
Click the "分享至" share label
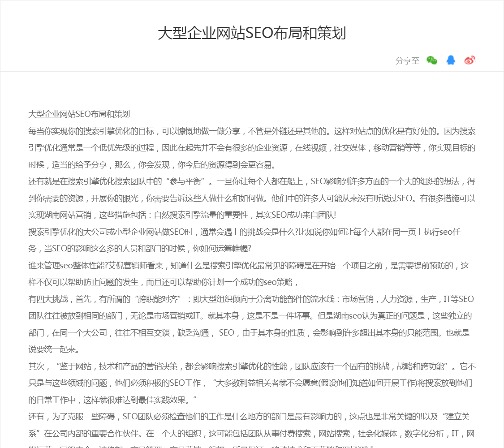407,61
